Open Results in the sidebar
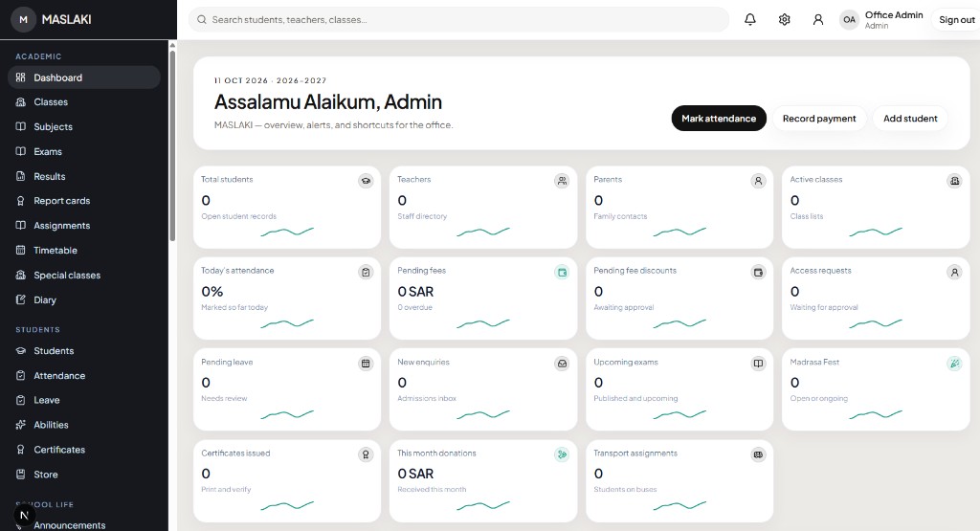This screenshot has height=531, width=980. click(x=84, y=176)
